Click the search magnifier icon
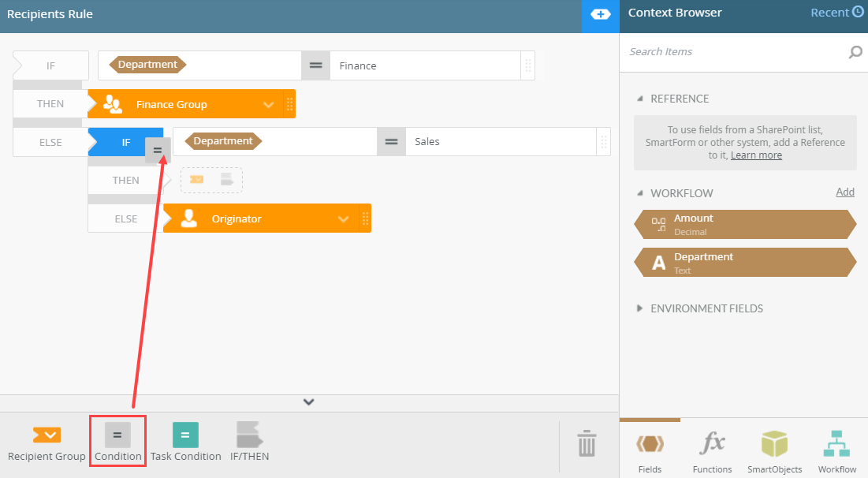The image size is (868, 478). pyautogui.click(x=855, y=52)
